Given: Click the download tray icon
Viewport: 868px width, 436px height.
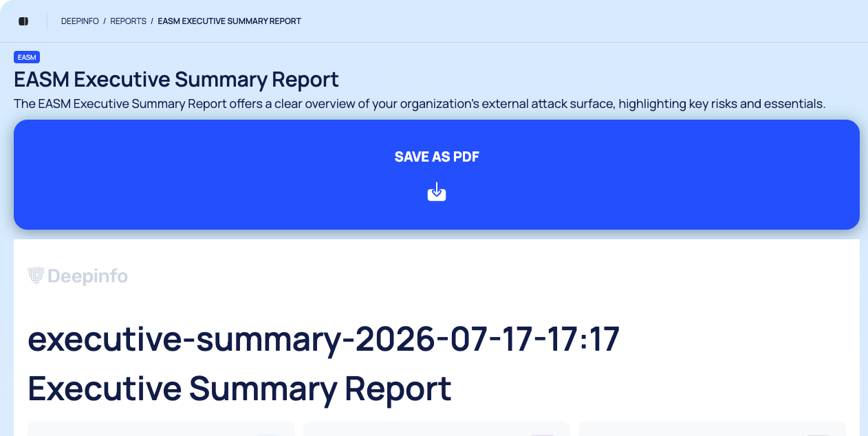Looking at the screenshot, I should click(437, 192).
